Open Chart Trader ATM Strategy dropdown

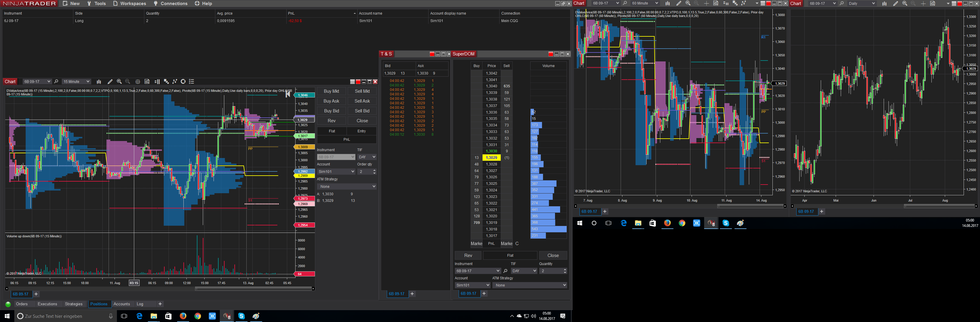pos(347,187)
